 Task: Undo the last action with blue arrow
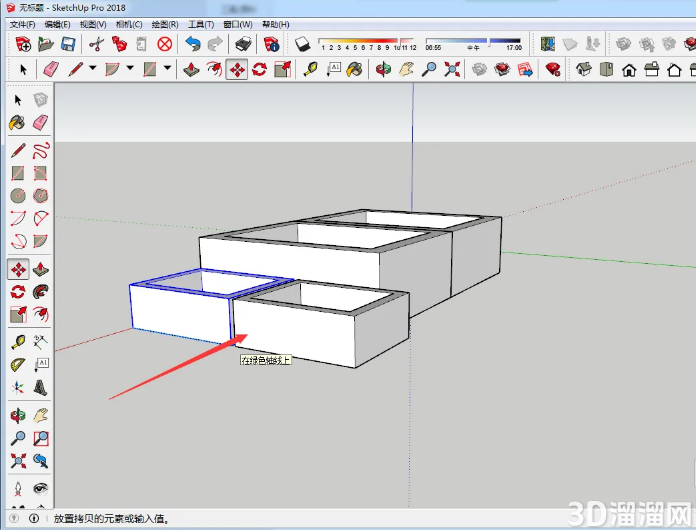[x=193, y=44]
